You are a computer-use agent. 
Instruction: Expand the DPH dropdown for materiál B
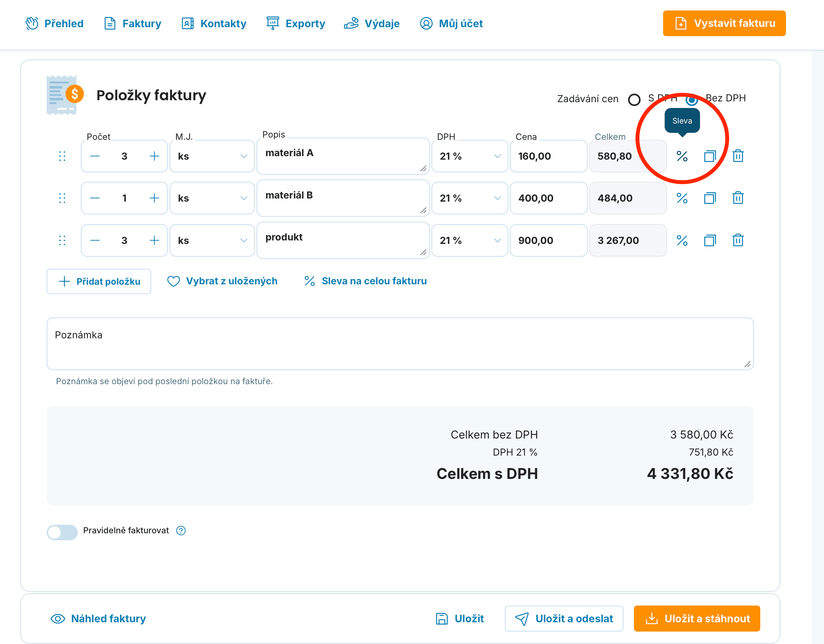coord(470,198)
